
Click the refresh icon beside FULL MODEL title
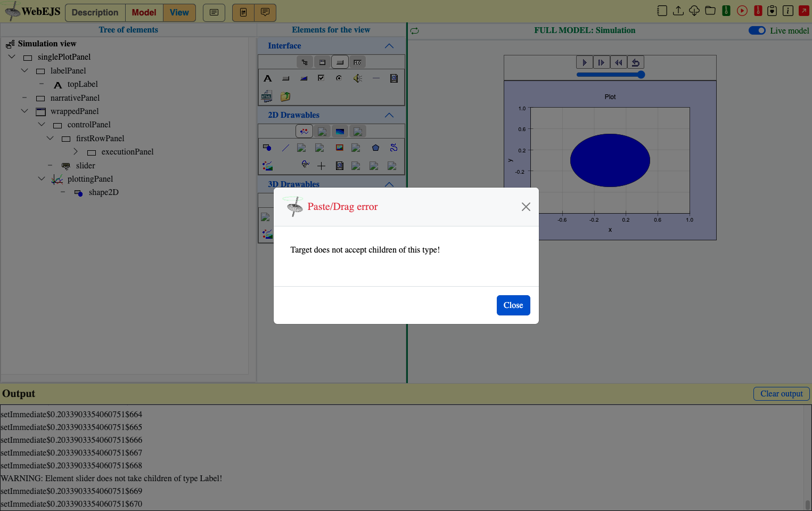[414, 31]
